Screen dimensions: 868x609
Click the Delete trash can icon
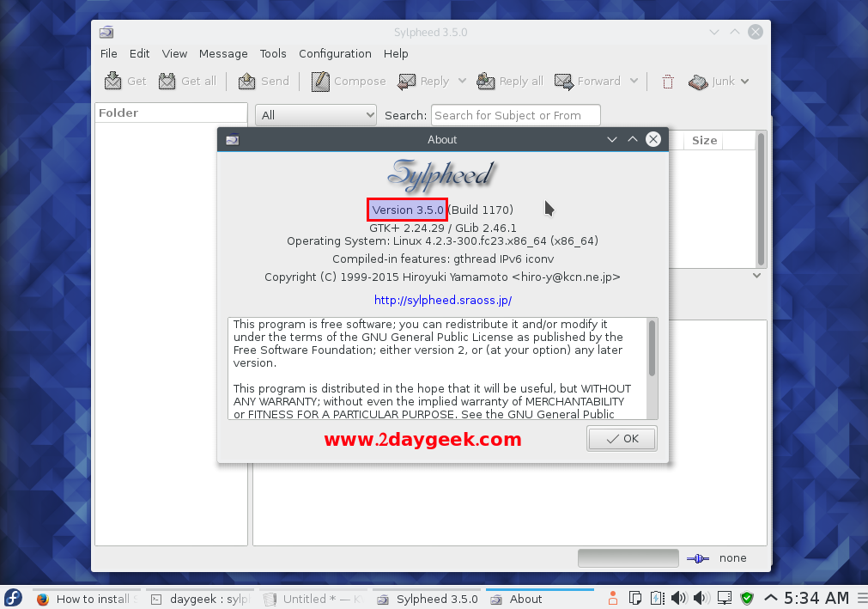tap(668, 82)
